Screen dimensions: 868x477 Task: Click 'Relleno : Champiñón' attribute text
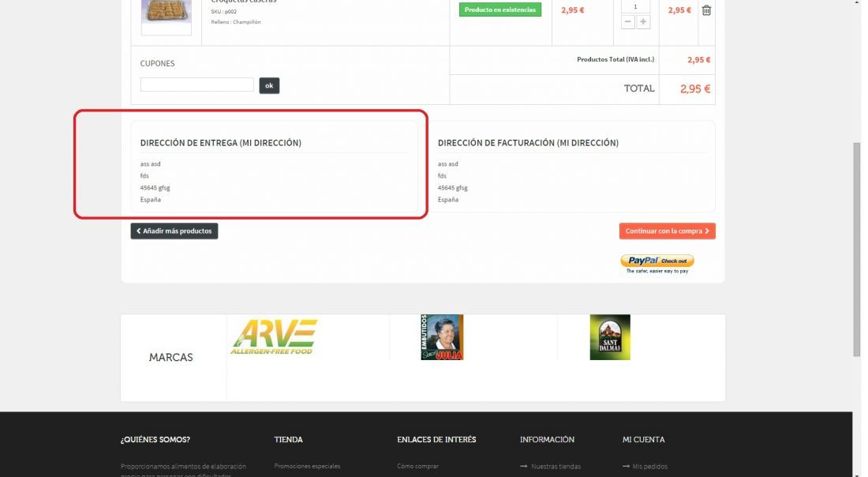236,22
